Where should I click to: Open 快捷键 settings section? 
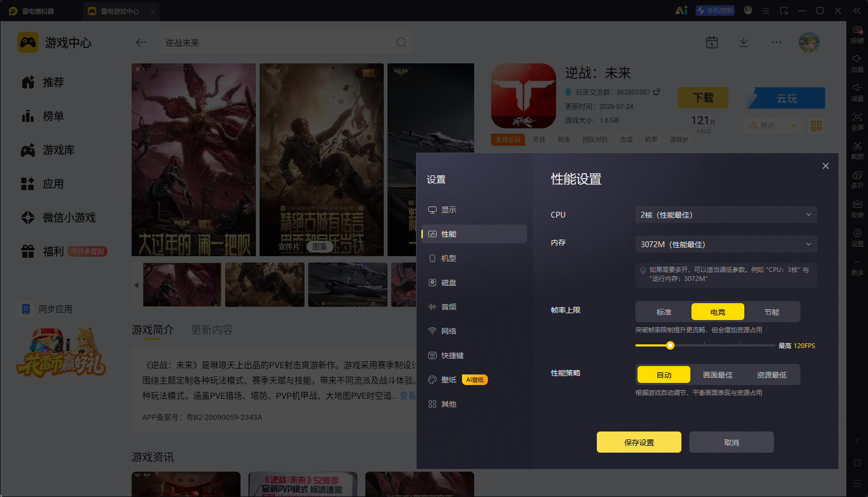474,355
